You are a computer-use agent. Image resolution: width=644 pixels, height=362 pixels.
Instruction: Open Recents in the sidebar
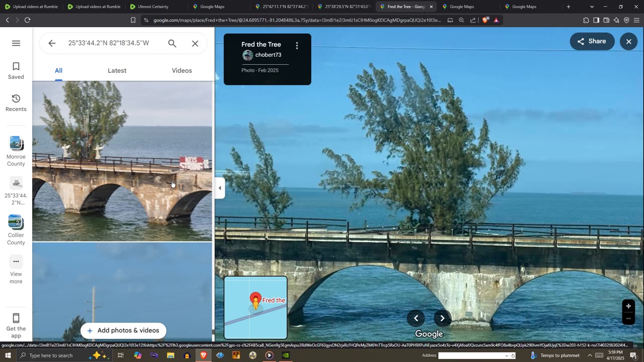16,103
